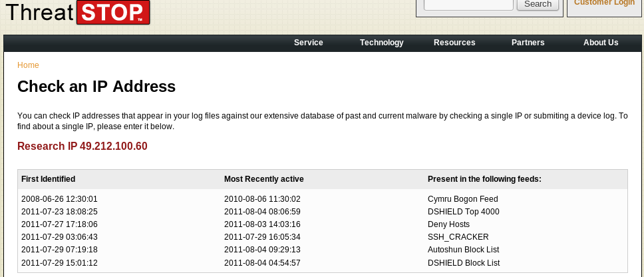Open the Partners menu
644x277 pixels.
click(528, 43)
